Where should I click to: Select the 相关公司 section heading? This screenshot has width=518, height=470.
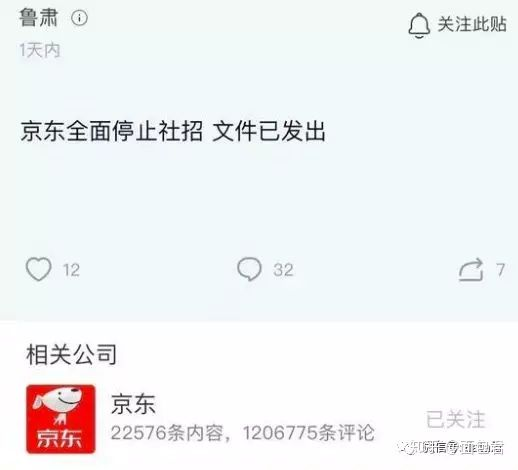(x=72, y=354)
